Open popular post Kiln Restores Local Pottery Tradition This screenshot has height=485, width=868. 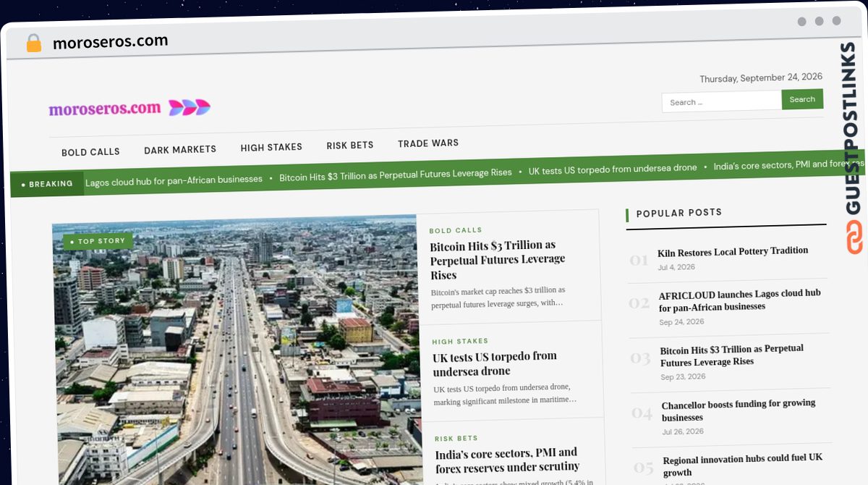tap(732, 251)
